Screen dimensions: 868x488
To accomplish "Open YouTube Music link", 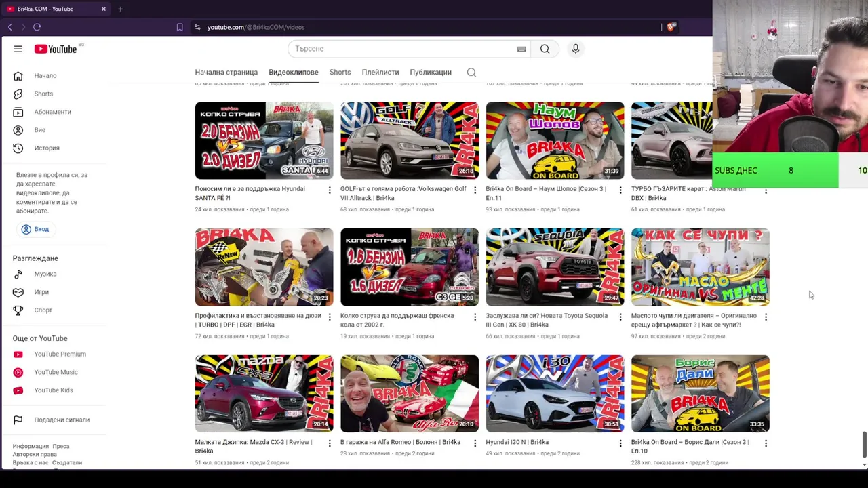I will (54, 372).
